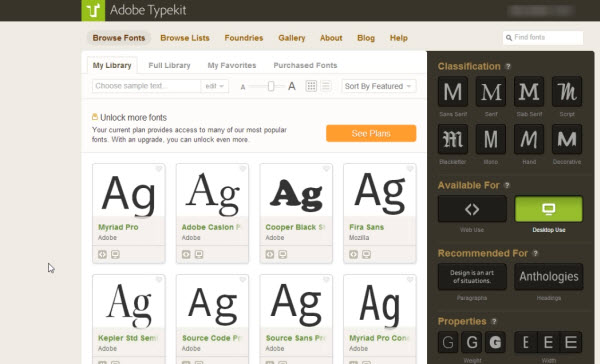Open Classification help question mark

(x=508, y=67)
